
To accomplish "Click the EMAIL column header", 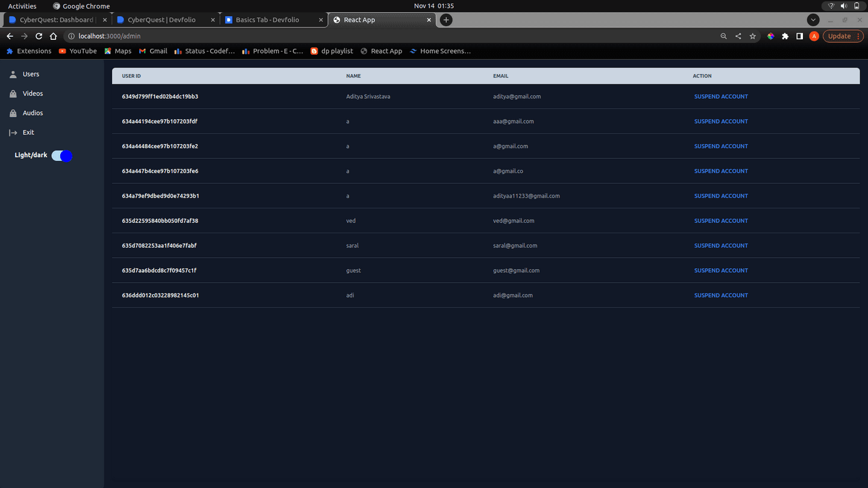I will 500,76.
